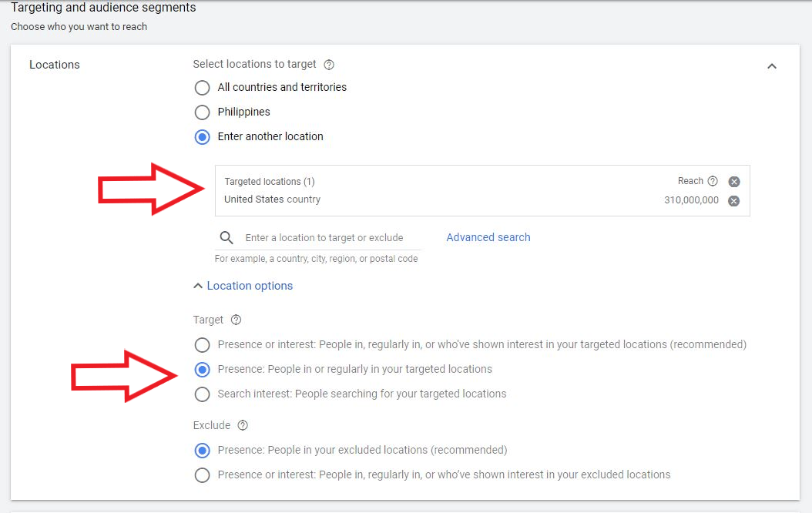Select All countries and territories option
This screenshot has width=812, height=513.
coord(202,88)
